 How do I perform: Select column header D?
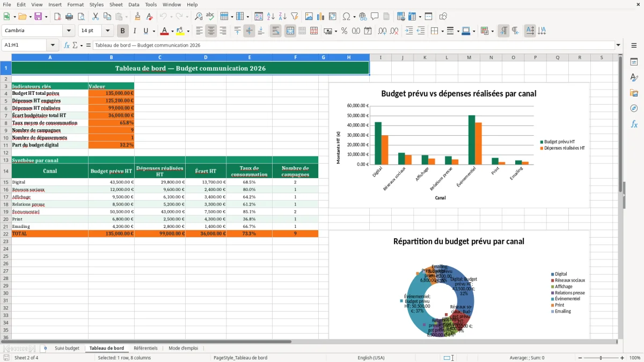(x=206, y=57)
